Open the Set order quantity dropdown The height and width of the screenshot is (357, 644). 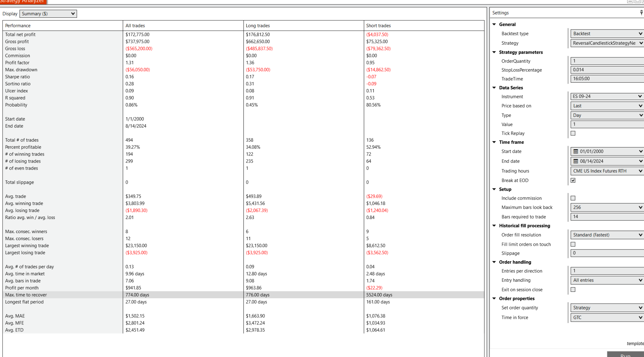coord(607,308)
